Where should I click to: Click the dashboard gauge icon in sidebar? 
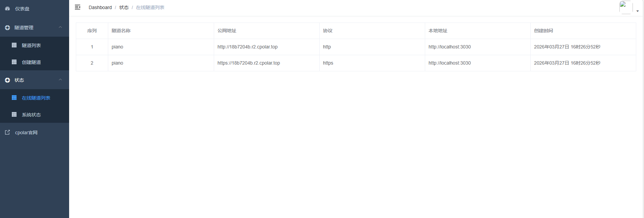pyautogui.click(x=7, y=9)
